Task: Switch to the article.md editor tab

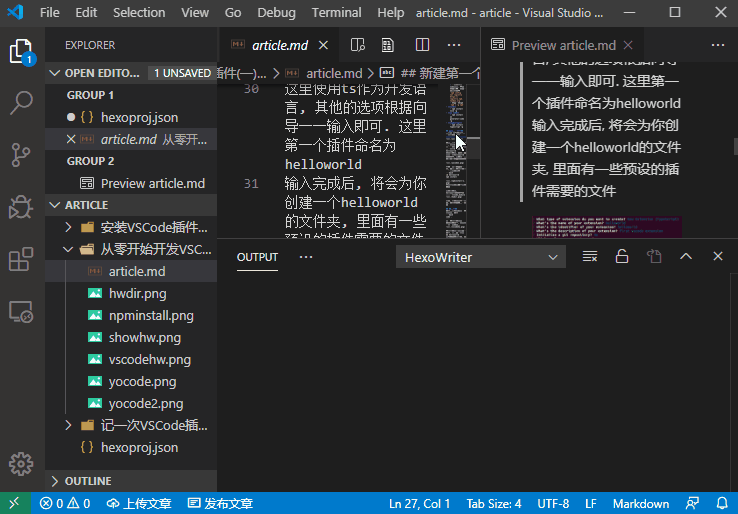Action: [x=279, y=45]
